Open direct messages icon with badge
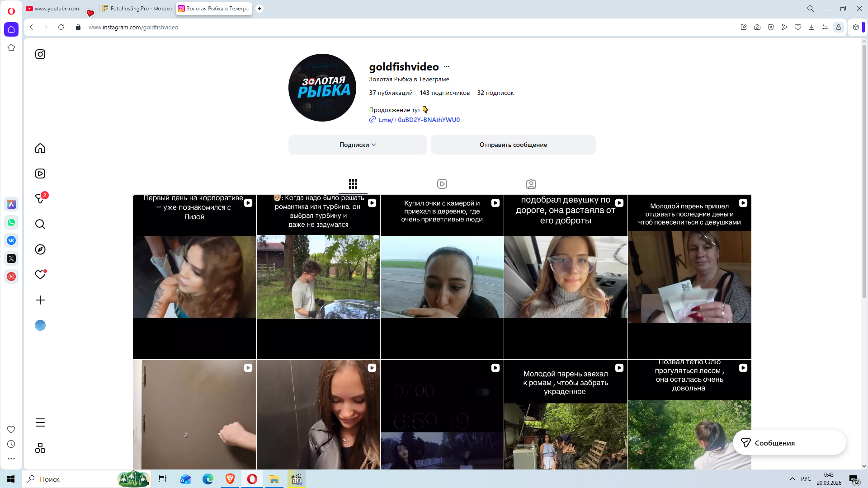 (x=40, y=199)
